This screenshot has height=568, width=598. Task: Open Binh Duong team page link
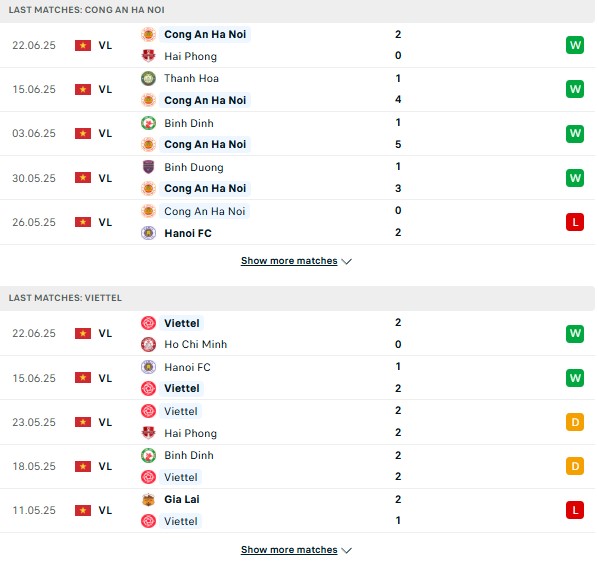pyautogui.click(x=194, y=167)
